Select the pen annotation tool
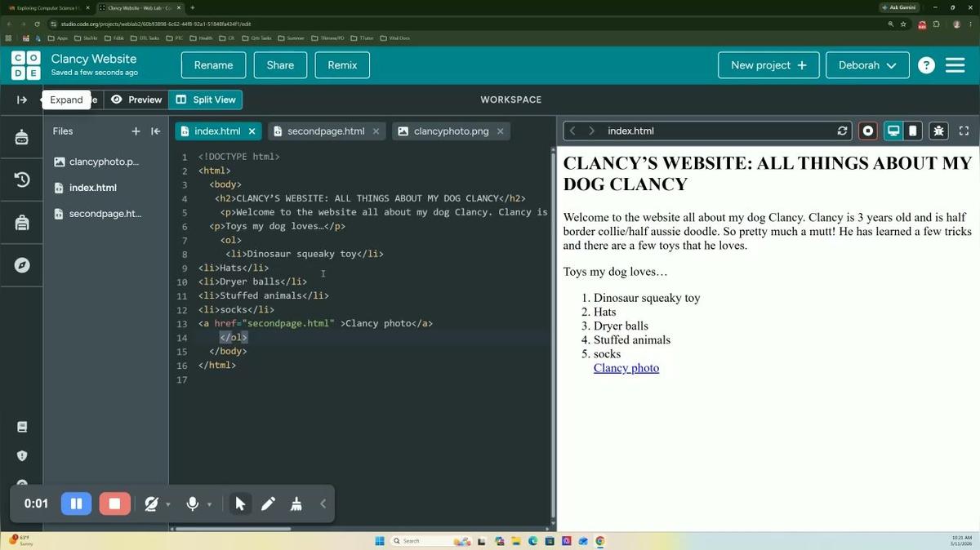 (268, 503)
